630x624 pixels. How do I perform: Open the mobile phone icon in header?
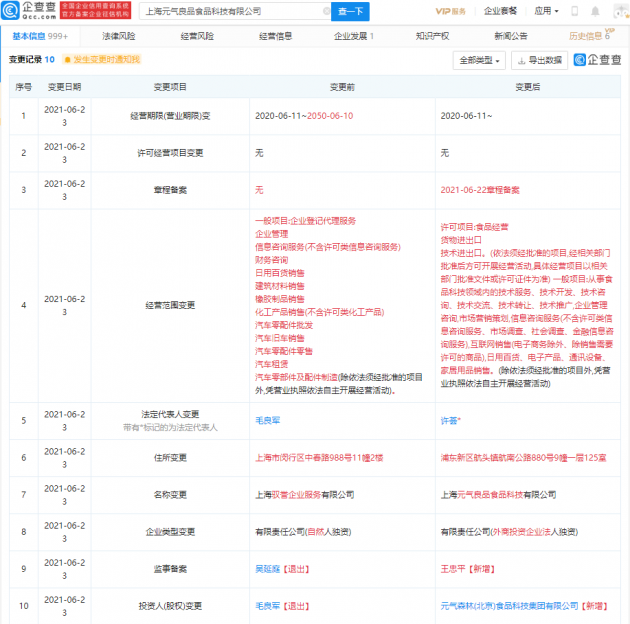coord(575,11)
